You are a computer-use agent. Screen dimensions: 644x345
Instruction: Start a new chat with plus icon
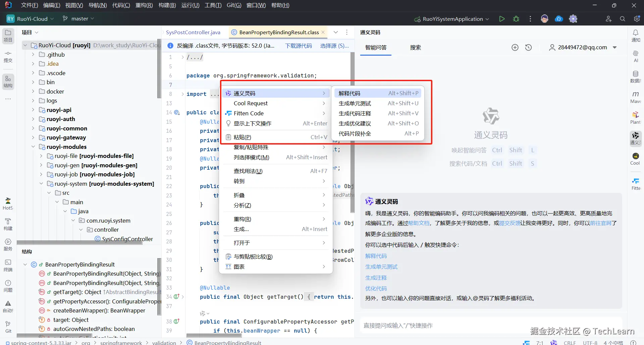[515, 48]
